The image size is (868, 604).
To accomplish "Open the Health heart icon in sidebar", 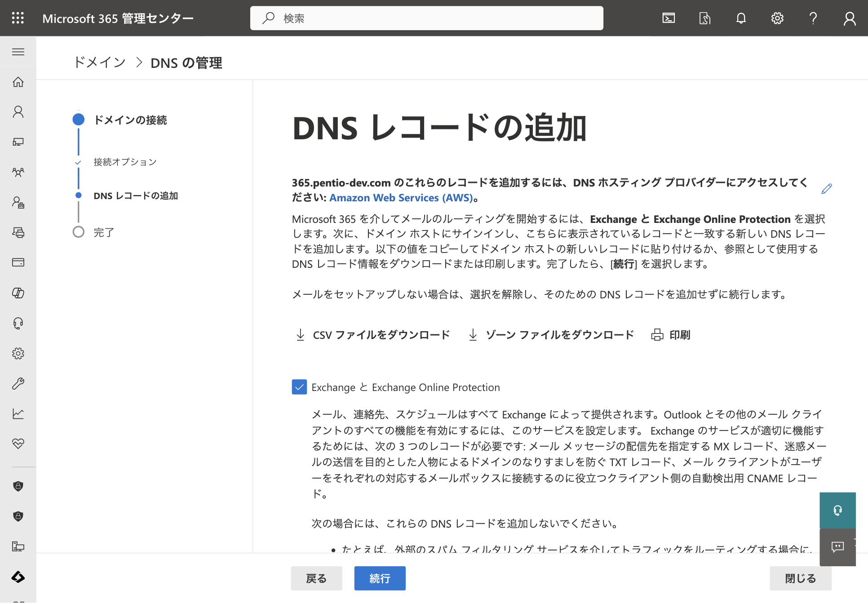I will point(18,444).
